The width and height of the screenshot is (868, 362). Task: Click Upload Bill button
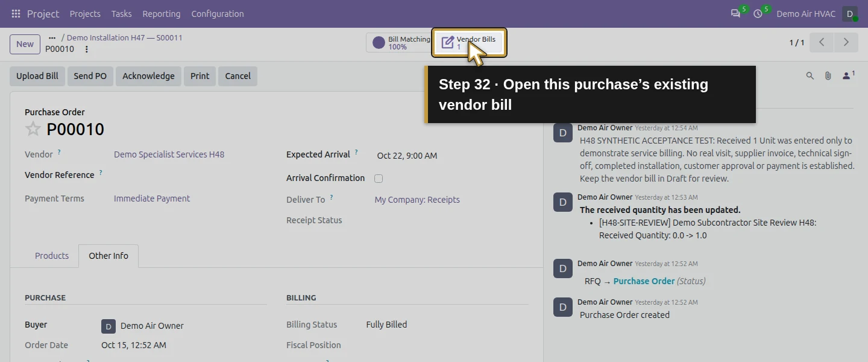coord(37,76)
